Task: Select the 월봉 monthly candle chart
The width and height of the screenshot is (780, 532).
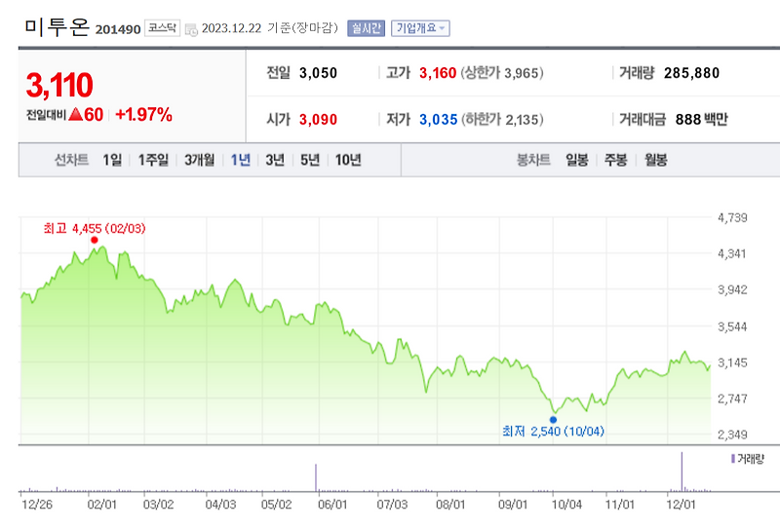Action: click(x=655, y=160)
